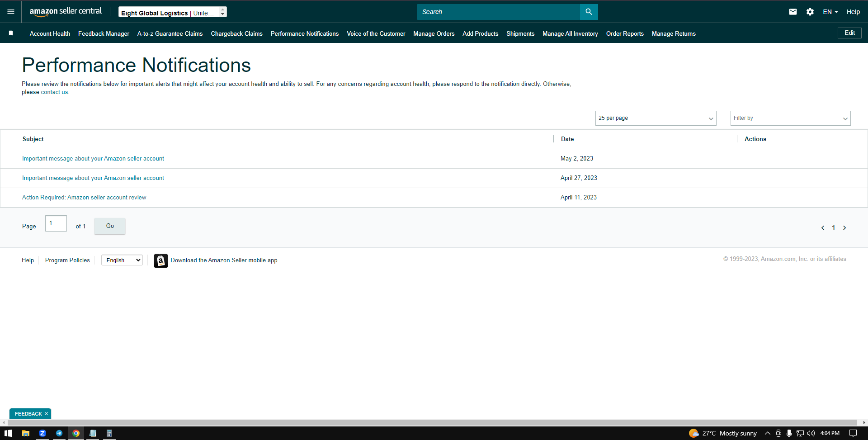Open Manage All Inventory
The height and width of the screenshot is (440, 868).
(570, 33)
